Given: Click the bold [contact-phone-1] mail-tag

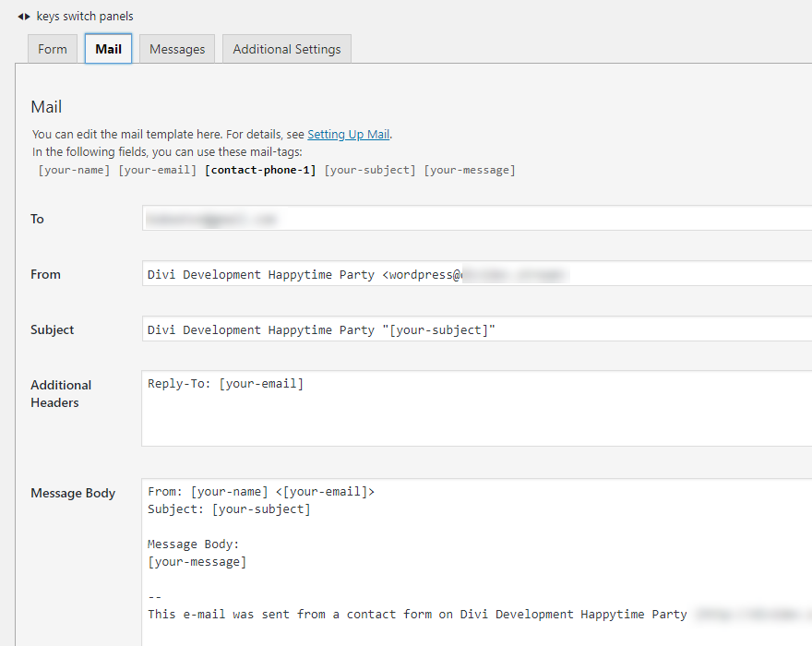Looking at the screenshot, I should tap(260, 170).
